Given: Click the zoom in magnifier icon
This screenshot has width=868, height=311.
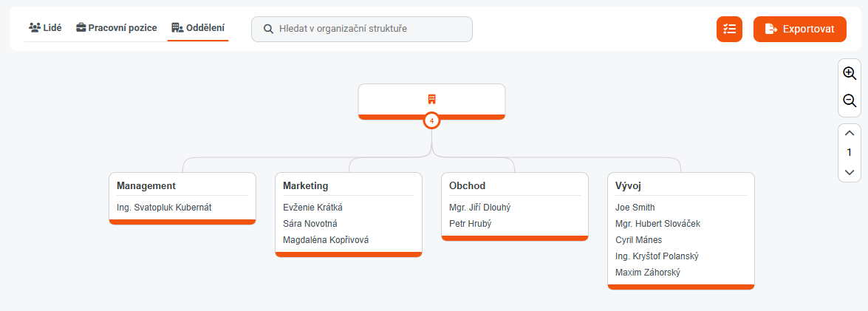Looking at the screenshot, I should [850, 74].
